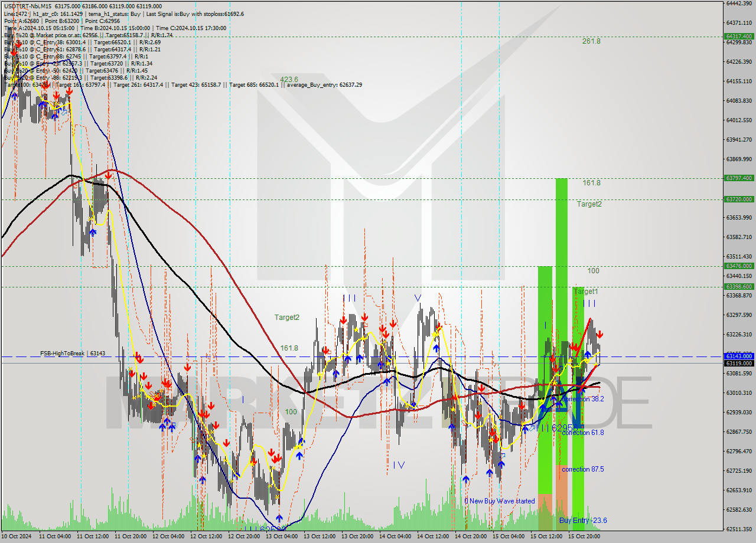This screenshot has width=756, height=543.
Task: Select the green 64317.400 price tag
Action: click(738, 37)
